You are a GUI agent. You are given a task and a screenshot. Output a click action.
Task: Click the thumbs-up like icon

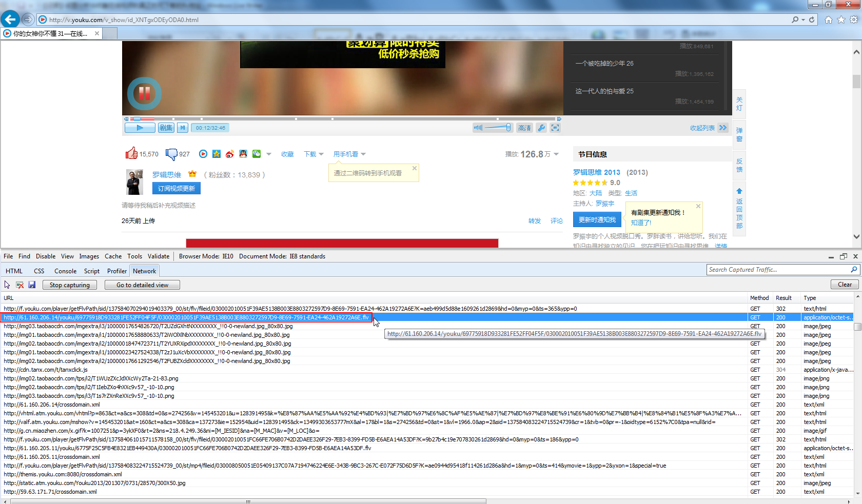pyautogui.click(x=131, y=153)
